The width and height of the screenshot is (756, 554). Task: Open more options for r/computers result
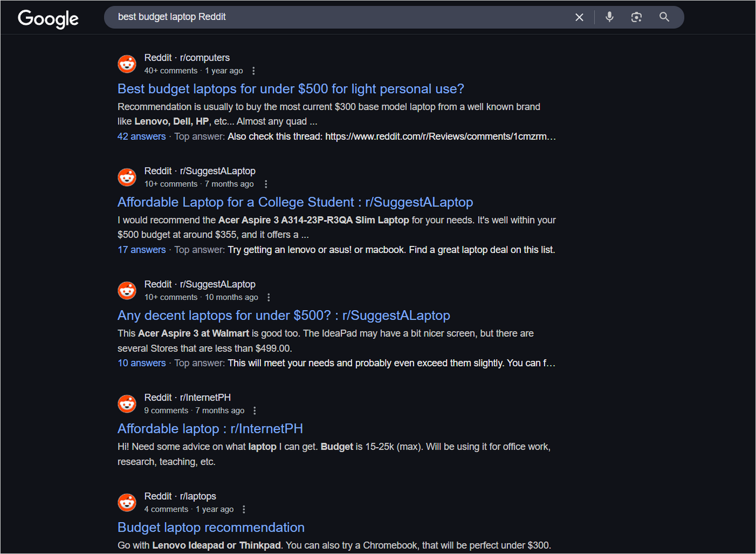[x=254, y=71]
